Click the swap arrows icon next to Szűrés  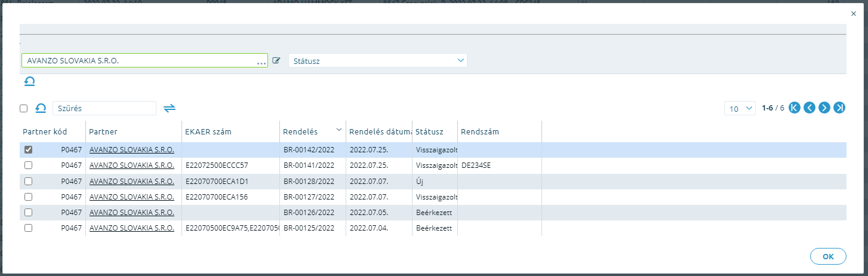pyautogui.click(x=170, y=108)
